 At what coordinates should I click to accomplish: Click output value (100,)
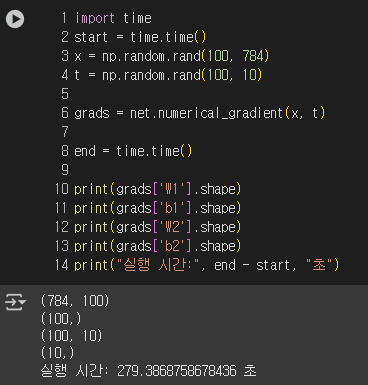[x=61, y=319]
